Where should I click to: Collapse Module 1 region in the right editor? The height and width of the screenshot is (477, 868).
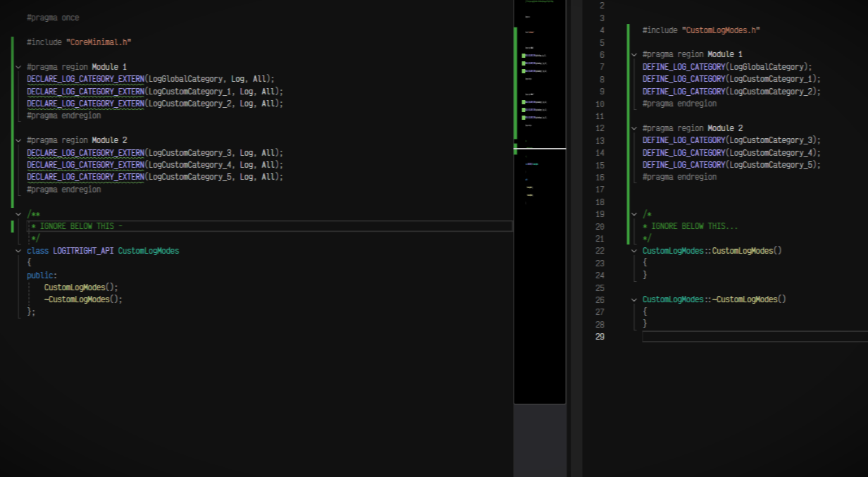click(633, 54)
